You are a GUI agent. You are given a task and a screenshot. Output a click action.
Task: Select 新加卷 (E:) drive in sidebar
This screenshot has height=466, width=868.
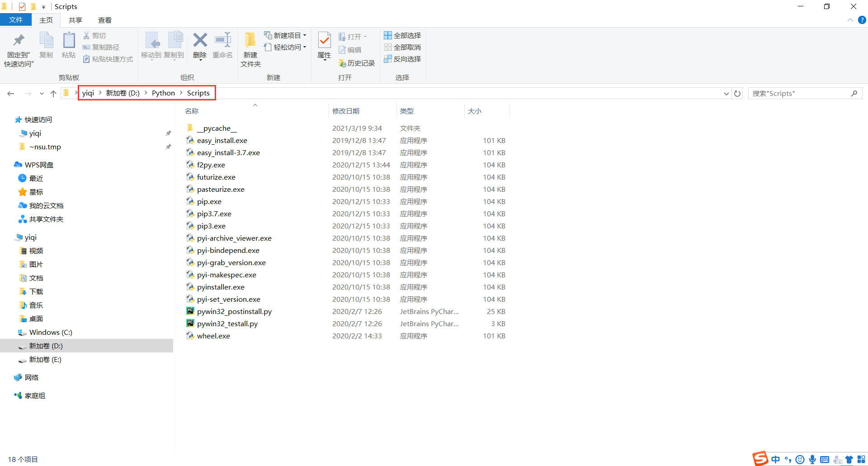click(x=45, y=359)
